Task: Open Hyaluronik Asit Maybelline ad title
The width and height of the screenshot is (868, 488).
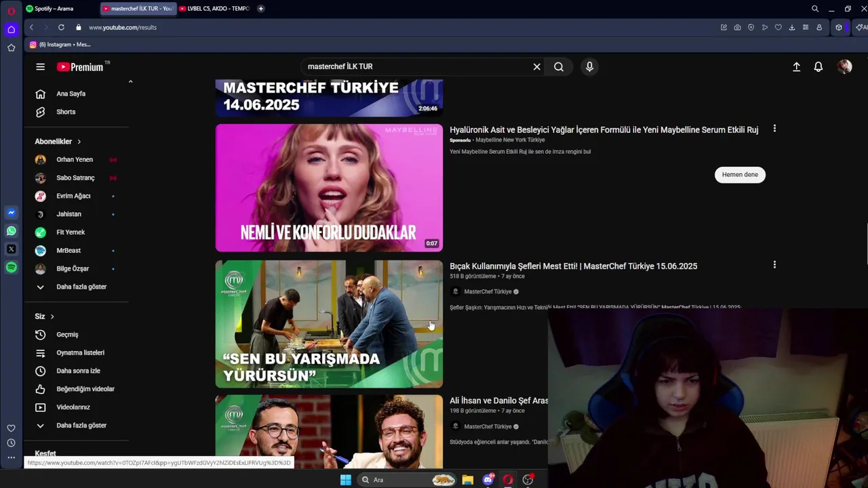Action: [604, 130]
